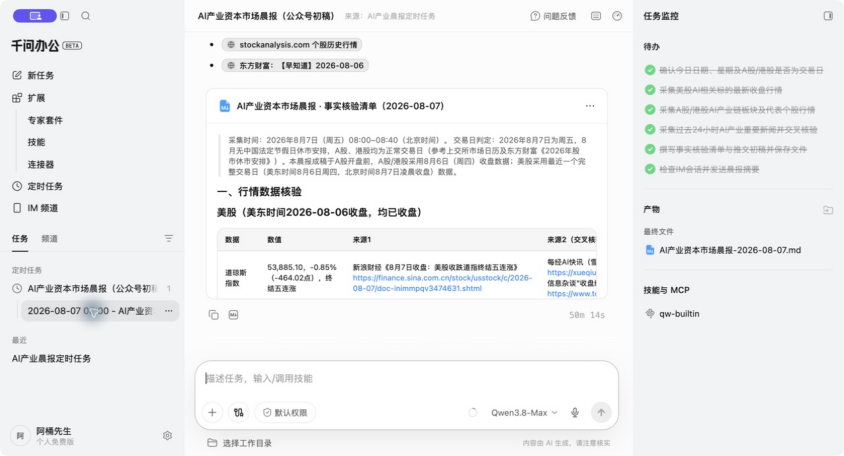Viewport: 844px width, 456px height.
Task: Click the 问题反馈 feedback button
Action: (553, 16)
